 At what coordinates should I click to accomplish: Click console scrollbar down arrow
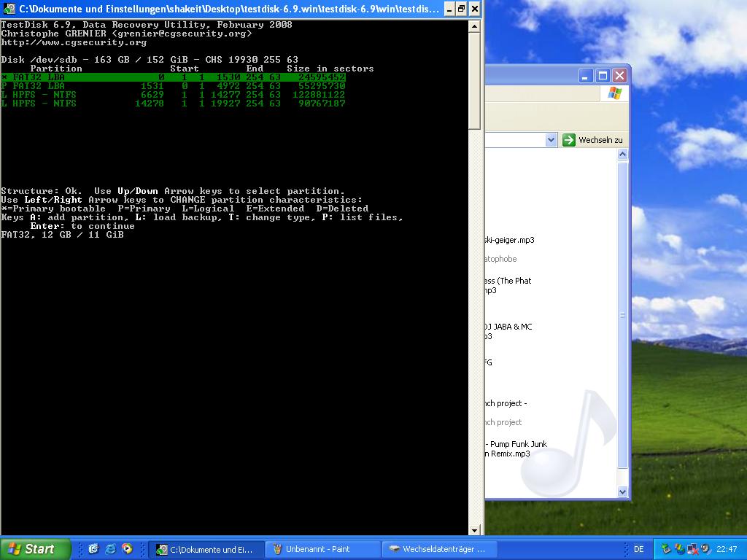(474, 530)
